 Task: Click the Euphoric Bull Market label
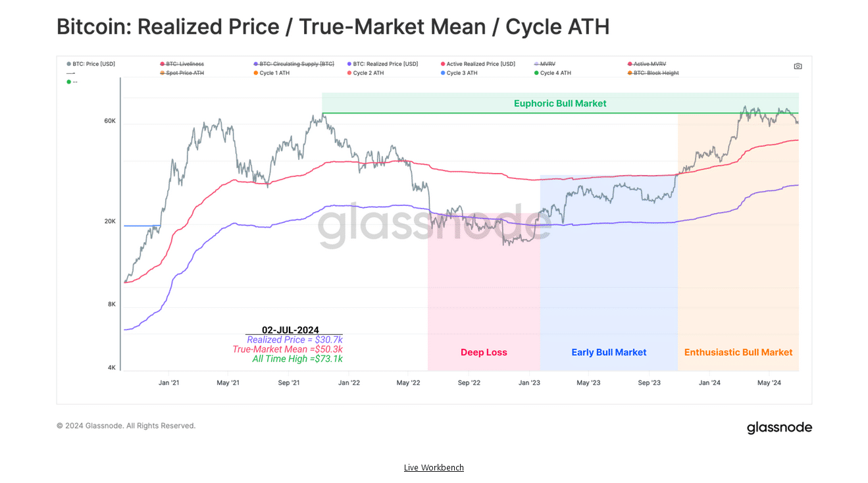[560, 103]
